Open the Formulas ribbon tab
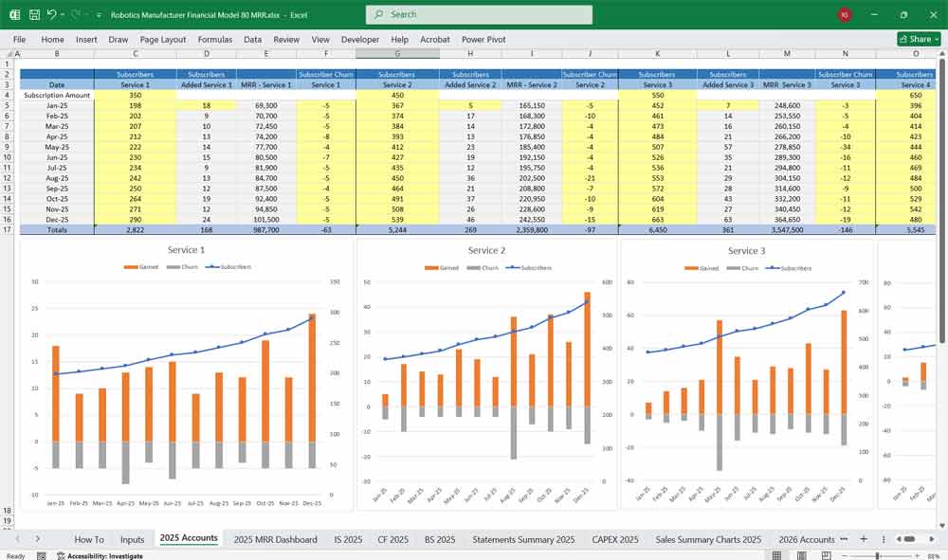The width and height of the screenshot is (948, 560). click(214, 40)
